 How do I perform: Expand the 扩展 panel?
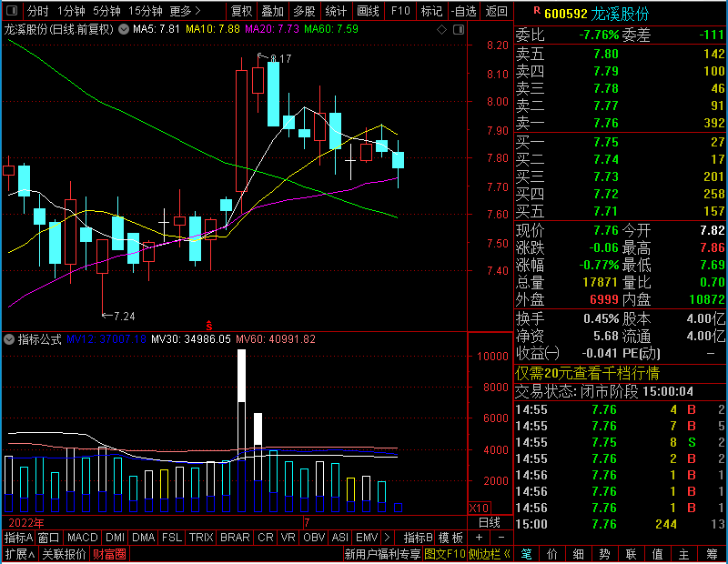coord(19,554)
